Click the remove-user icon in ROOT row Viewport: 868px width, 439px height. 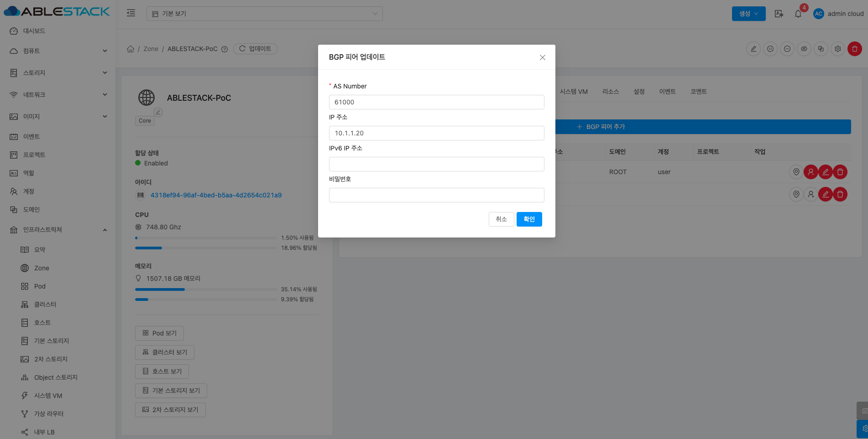tap(811, 172)
